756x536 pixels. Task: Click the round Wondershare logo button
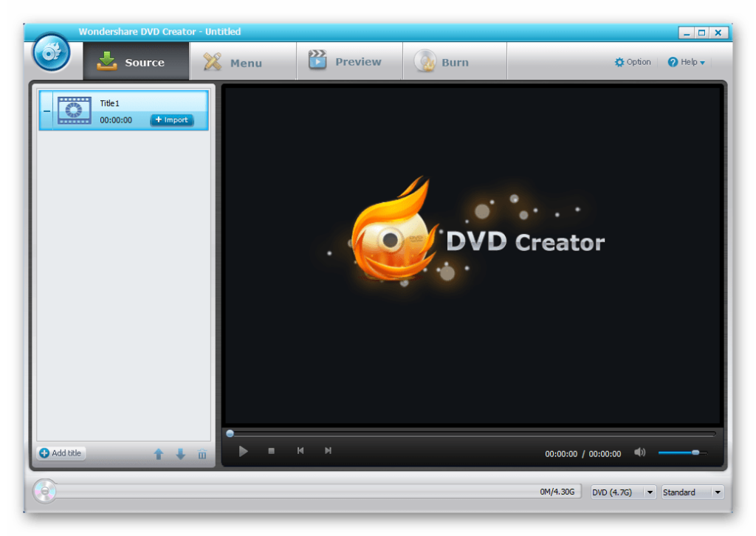(52, 52)
